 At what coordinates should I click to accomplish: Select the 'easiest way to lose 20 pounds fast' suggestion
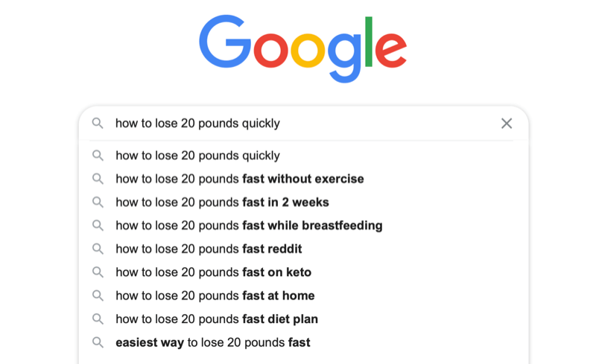pyautogui.click(x=303, y=342)
